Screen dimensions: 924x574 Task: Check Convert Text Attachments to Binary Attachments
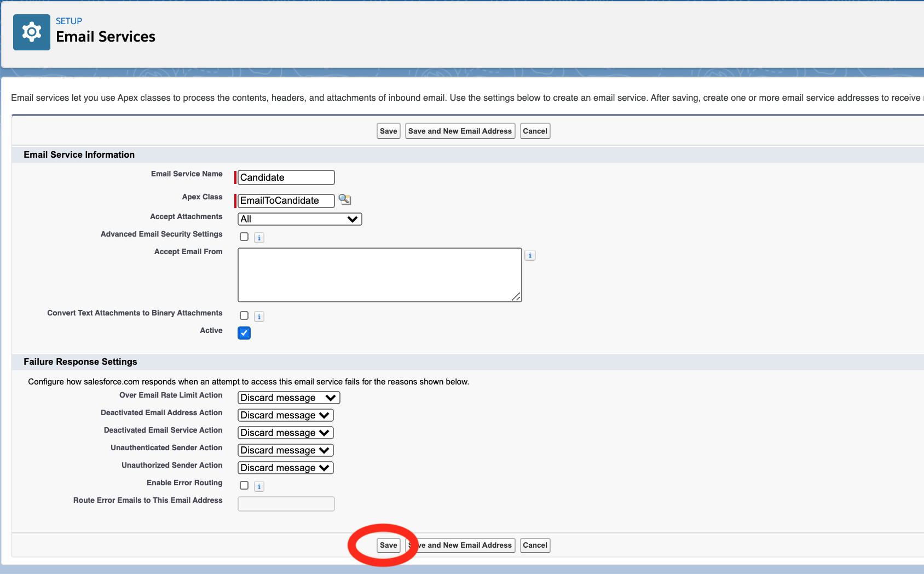[x=244, y=316]
